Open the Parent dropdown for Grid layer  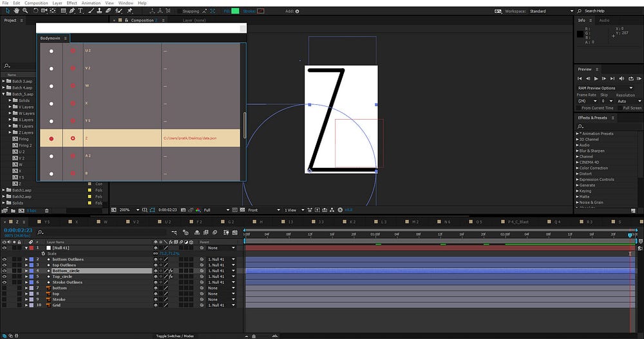[222, 305]
